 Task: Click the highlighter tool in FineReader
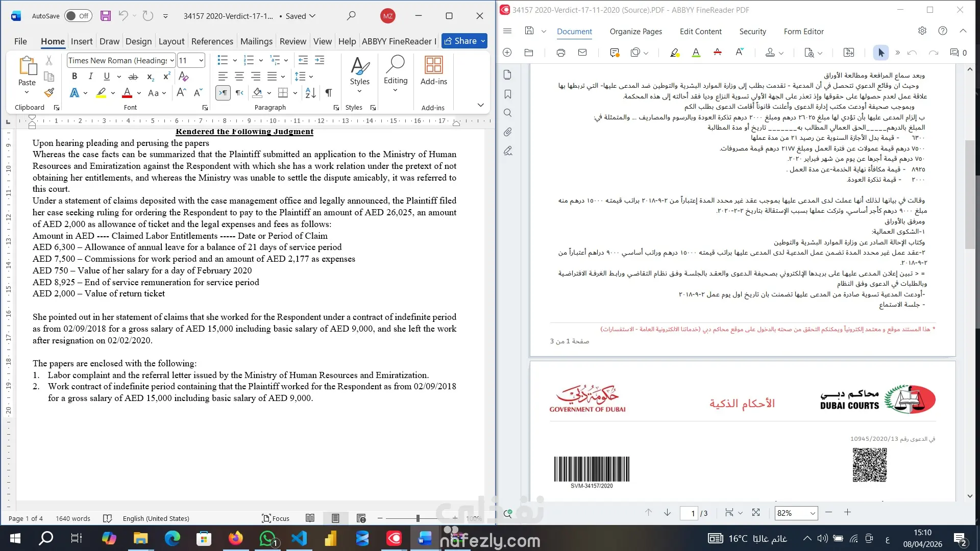(x=674, y=53)
